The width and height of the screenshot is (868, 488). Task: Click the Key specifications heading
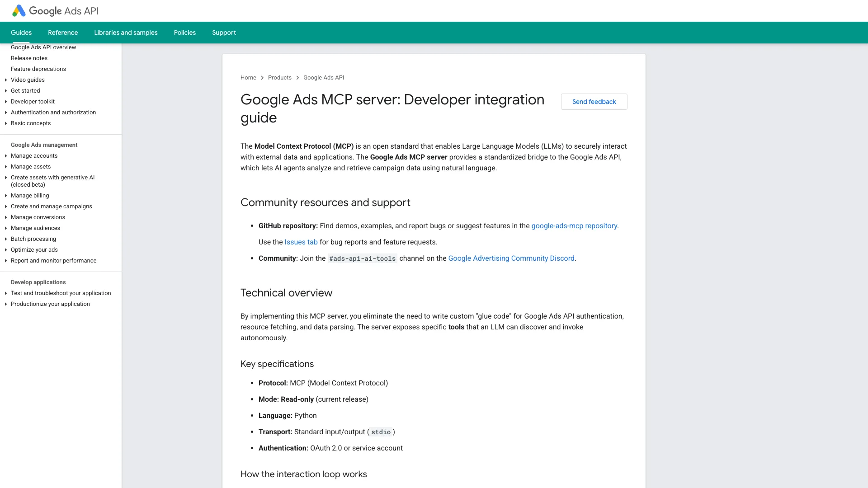coord(277,364)
